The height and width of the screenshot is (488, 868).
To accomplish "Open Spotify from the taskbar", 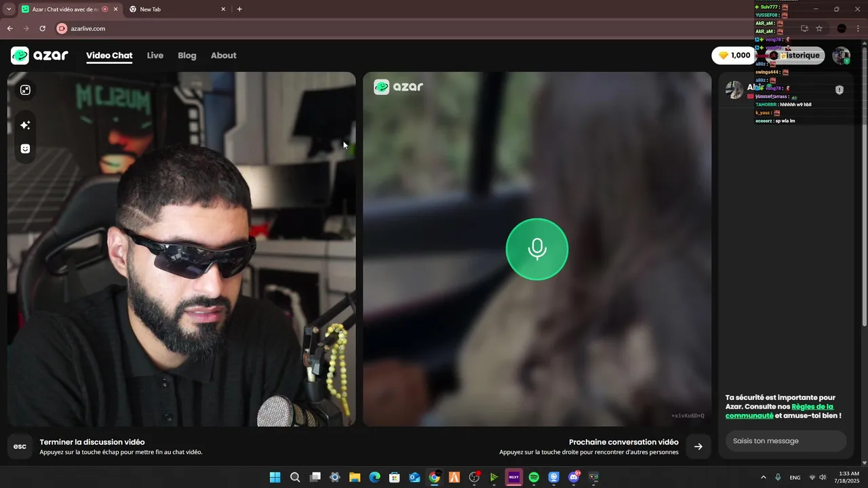I will point(534,477).
